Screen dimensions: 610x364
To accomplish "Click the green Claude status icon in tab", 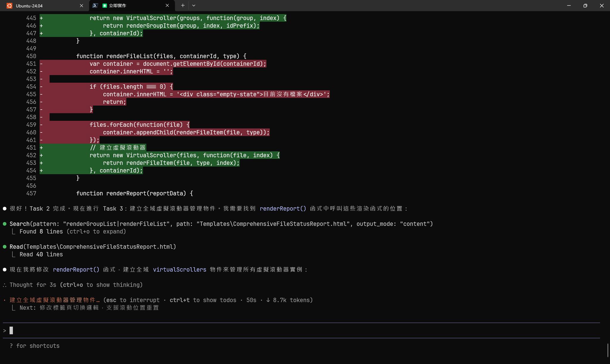I will 105,6.
